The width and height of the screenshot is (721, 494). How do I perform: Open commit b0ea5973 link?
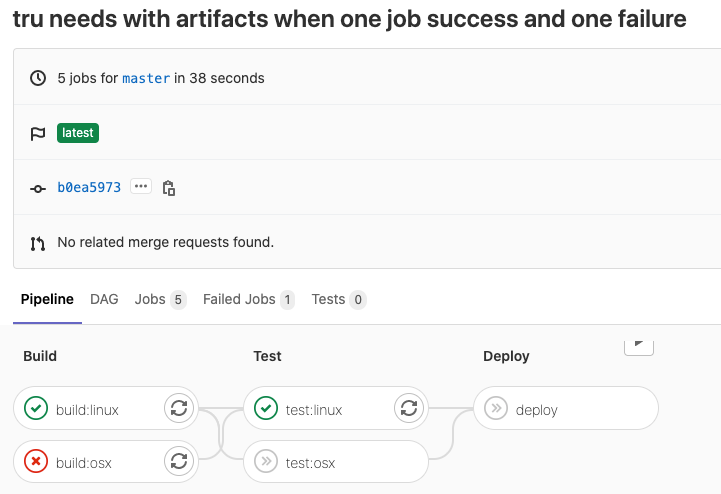click(89, 187)
